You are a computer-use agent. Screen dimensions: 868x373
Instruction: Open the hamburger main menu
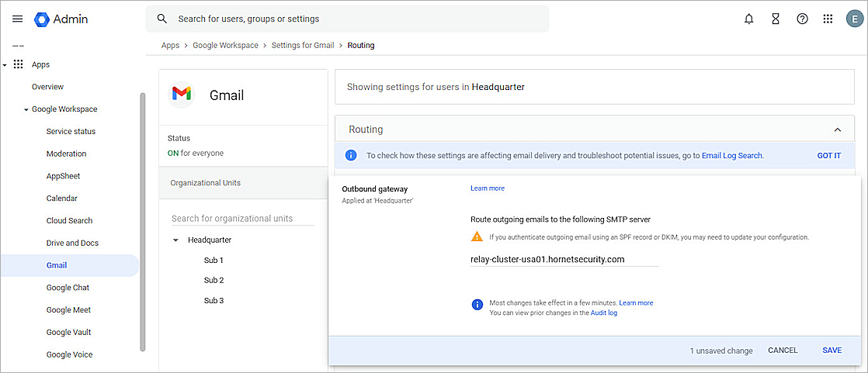click(17, 19)
